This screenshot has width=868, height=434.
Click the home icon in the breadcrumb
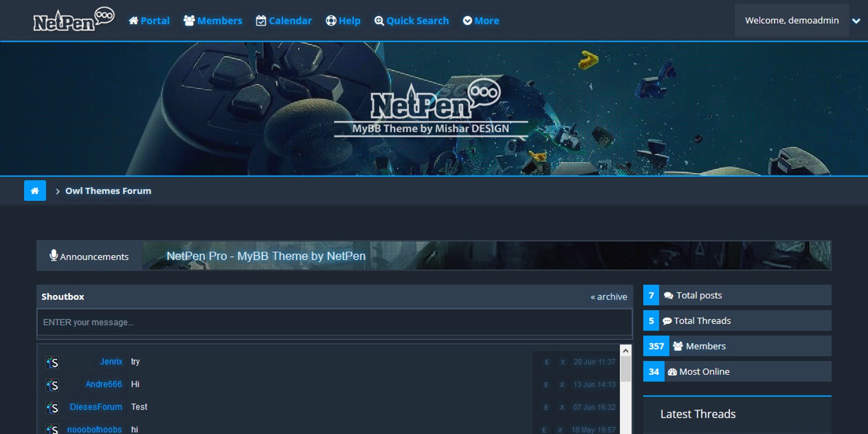tap(35, 190)
